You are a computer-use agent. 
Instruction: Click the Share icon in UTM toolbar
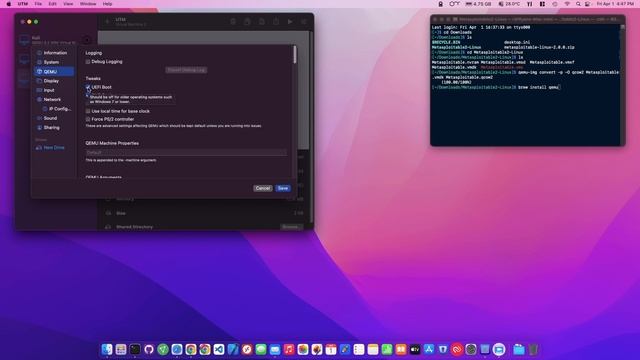[276, 22]
